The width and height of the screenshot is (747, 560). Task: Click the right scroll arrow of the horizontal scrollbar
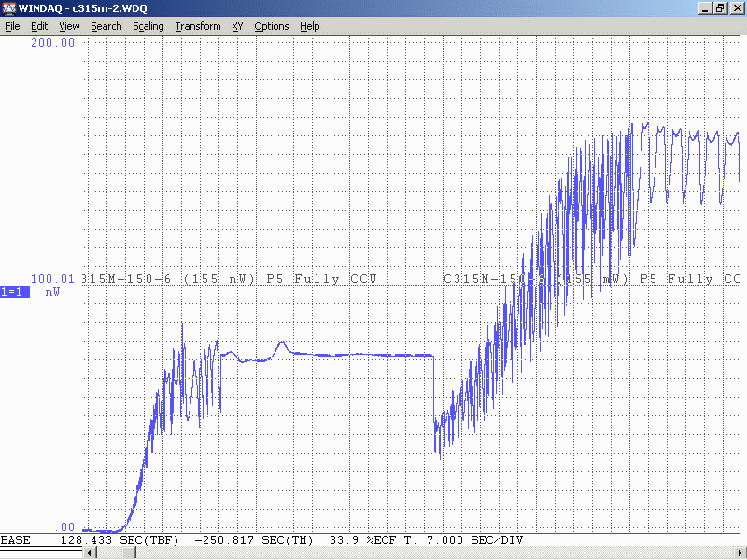[x=740, y=553]
